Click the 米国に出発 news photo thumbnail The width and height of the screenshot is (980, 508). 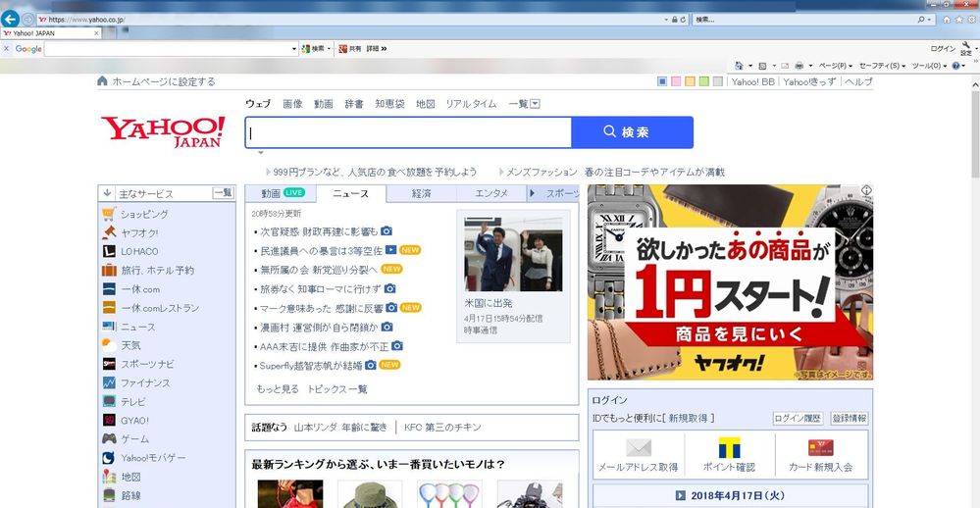(513, 254)
